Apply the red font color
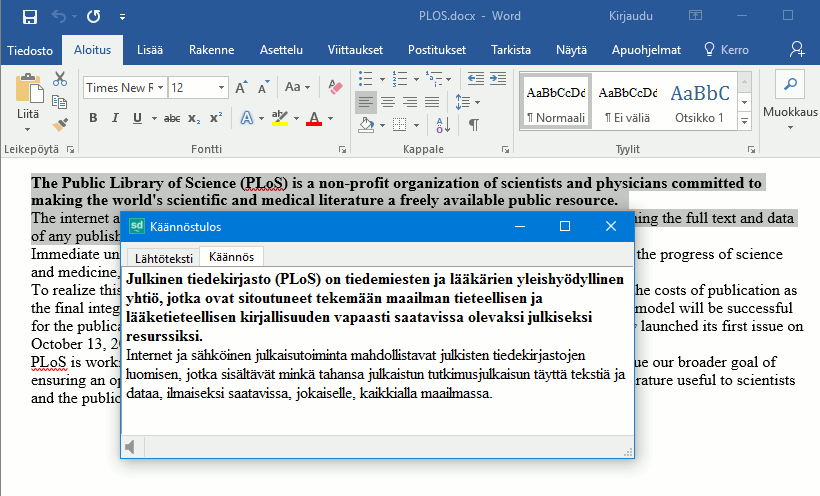 [x=314, y=118]
